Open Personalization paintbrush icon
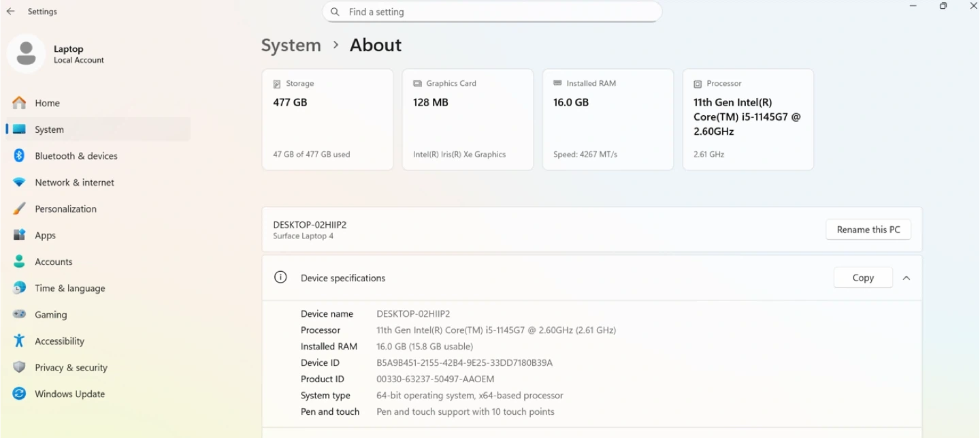The height and width of the screenshot is (438, 980). 19,209
